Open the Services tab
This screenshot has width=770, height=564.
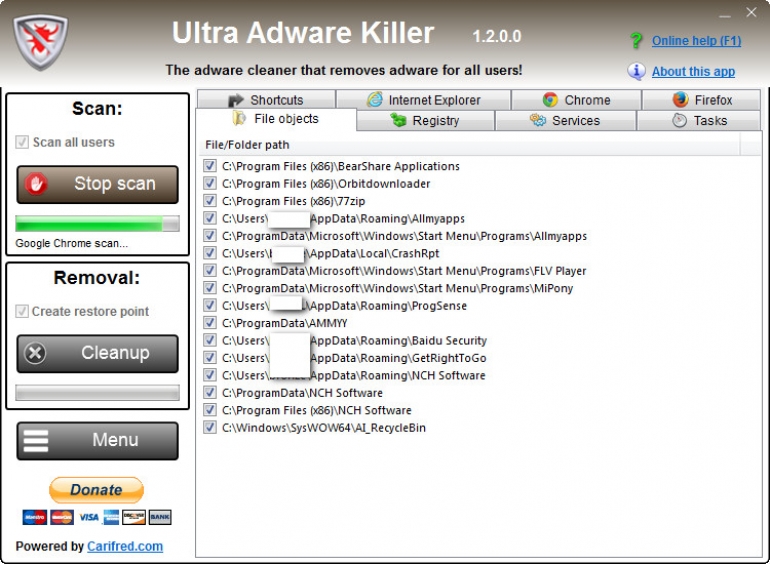click(566, 120)
